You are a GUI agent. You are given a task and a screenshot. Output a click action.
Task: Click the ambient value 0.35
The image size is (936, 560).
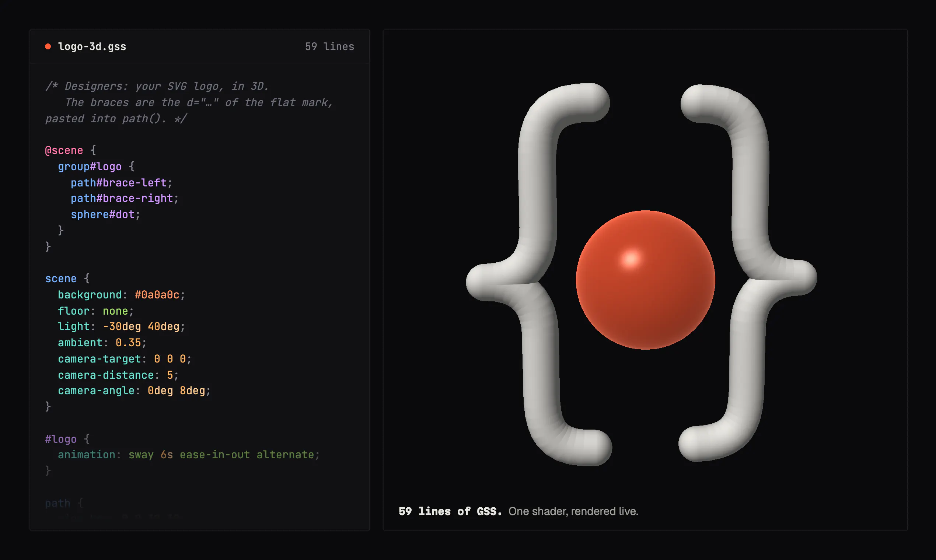pos(128,343)
